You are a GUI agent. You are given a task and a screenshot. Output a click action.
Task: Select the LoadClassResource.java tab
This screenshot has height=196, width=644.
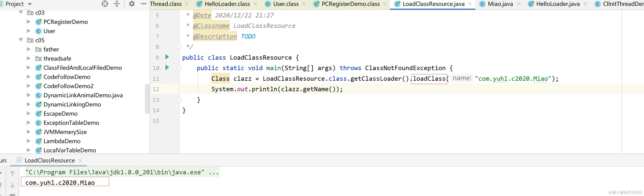(433, 4)
